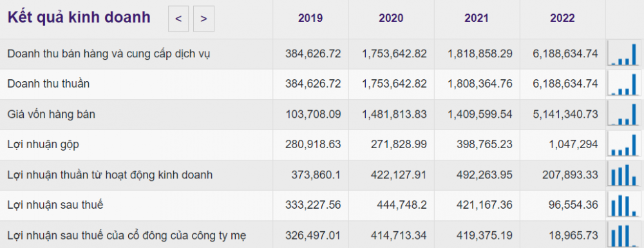This screenshot has width=644, height=248.
Task: Open sparkline chart for Lợi nhuận gộp
Action: (624, 144)
